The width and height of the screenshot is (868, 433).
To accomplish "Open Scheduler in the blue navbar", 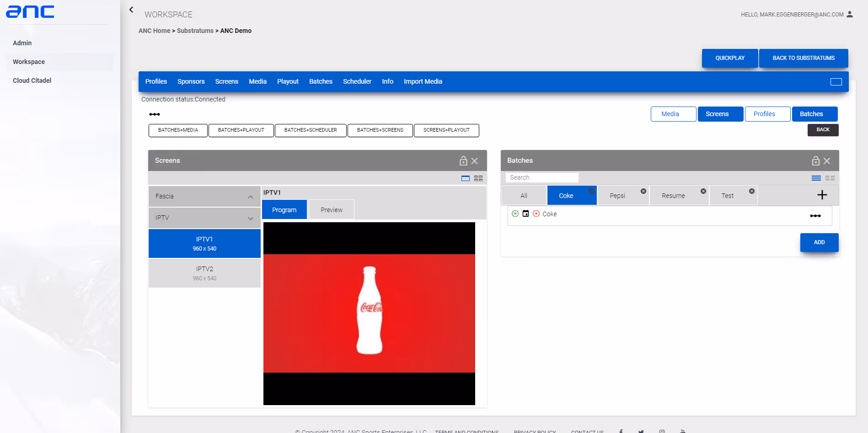I will point(357,81).
